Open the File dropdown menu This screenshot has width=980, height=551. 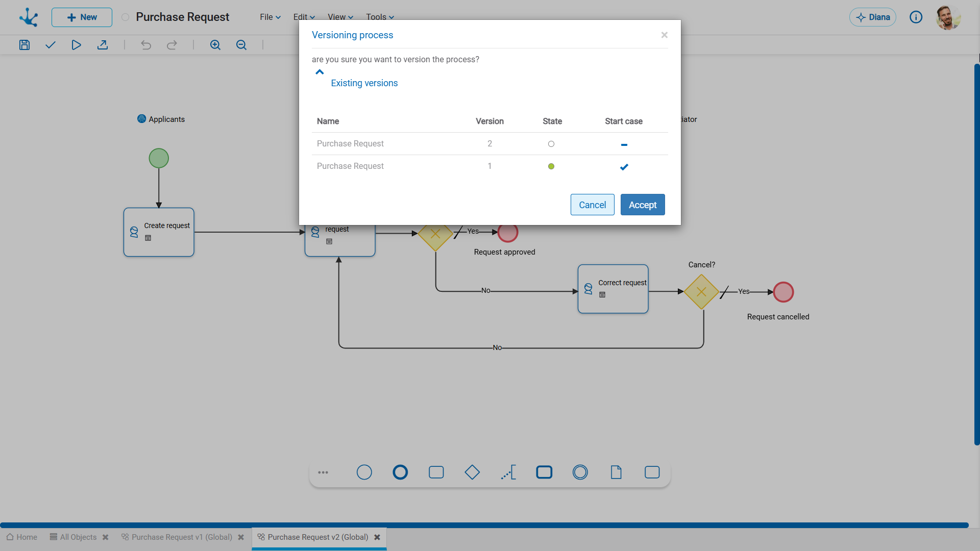pos(270,17)
